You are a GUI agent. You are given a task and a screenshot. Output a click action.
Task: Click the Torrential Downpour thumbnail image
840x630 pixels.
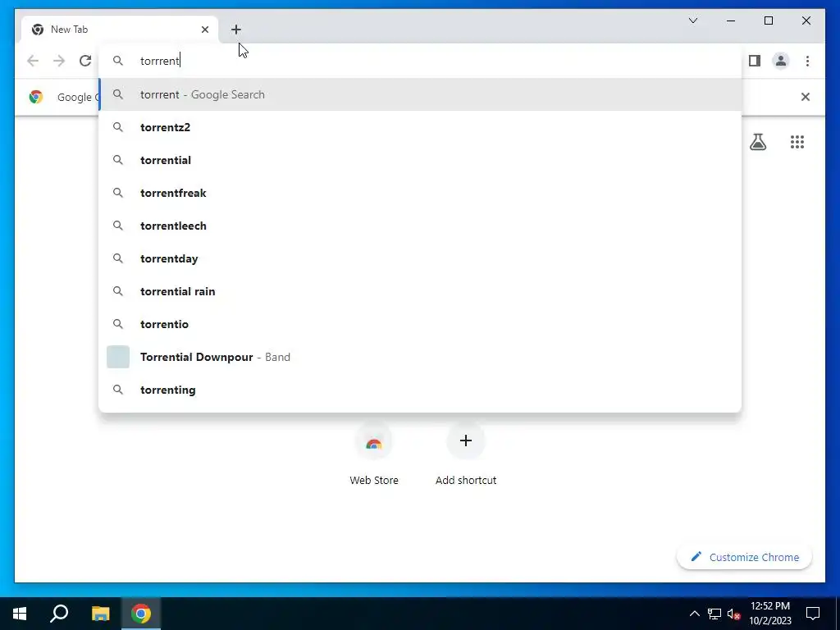[118, 357]
